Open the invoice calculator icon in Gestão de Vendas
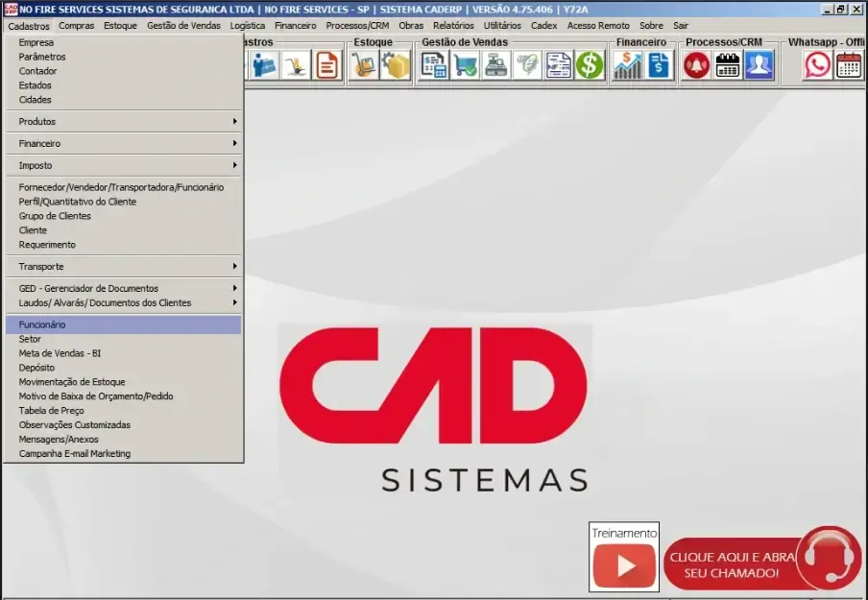Viewport: 868px width, 600px height. 434,65
